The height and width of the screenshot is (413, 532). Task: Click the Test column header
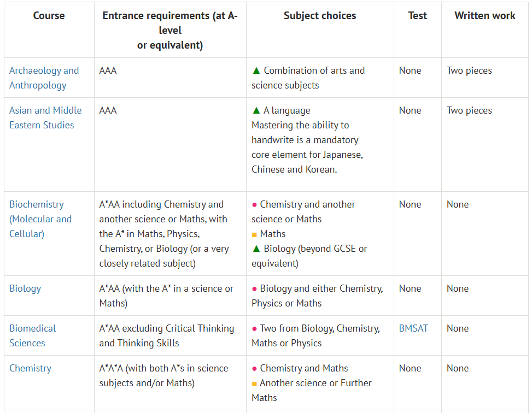[417, 16]
